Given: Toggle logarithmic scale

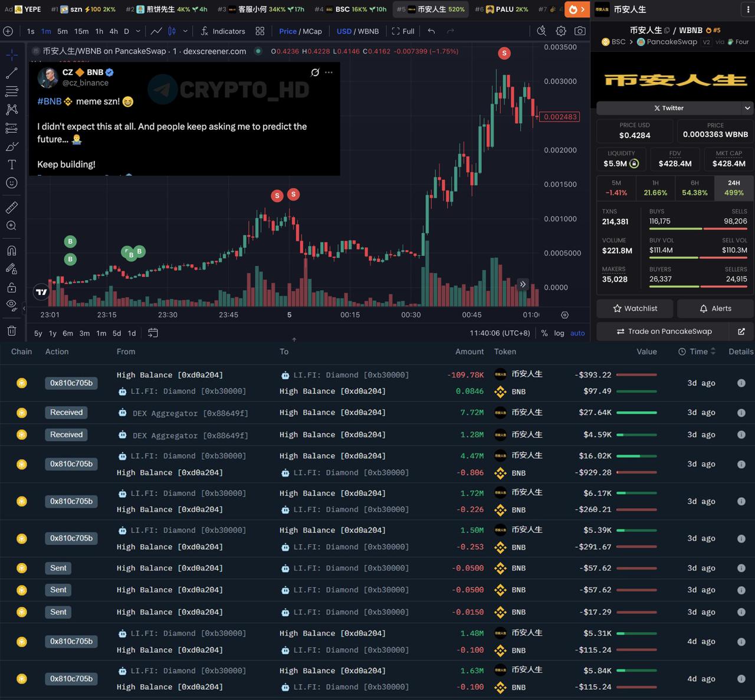Looking at the screenshot, I should coord(559,333).
